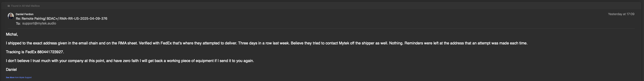Click the paragraph beginning "I don't believe I trust"

[130, 61]
